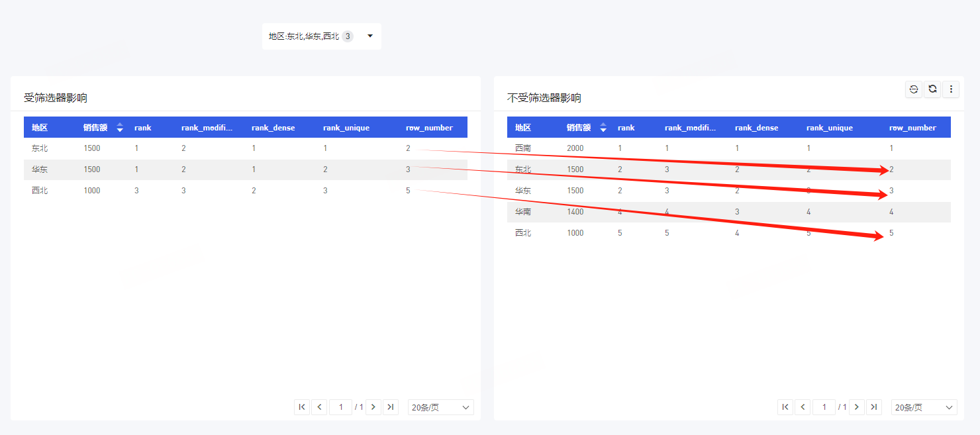Sort right table by 销售额 column
The height and width of the screenshot is (435, 980).
(603, 128)
